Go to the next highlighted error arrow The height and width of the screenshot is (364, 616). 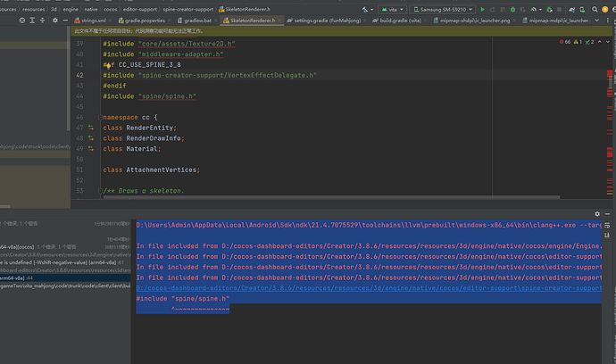608,42
